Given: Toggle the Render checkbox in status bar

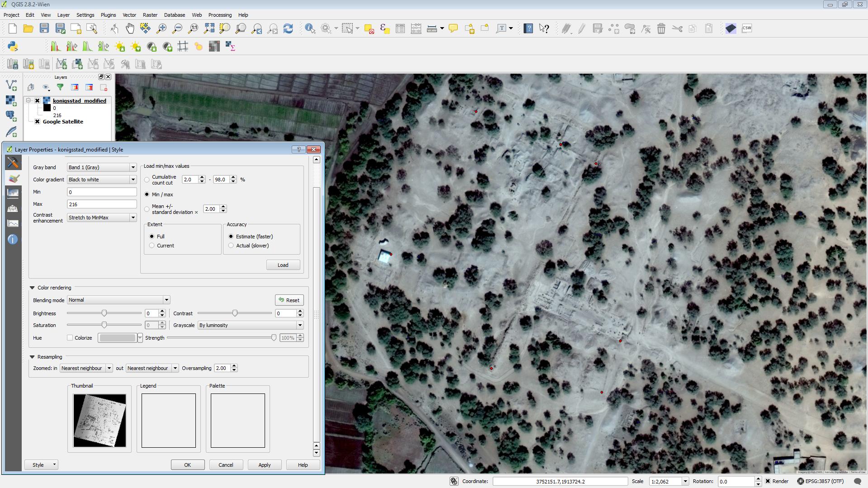Looking at the screenshot, I should (768, 481).
